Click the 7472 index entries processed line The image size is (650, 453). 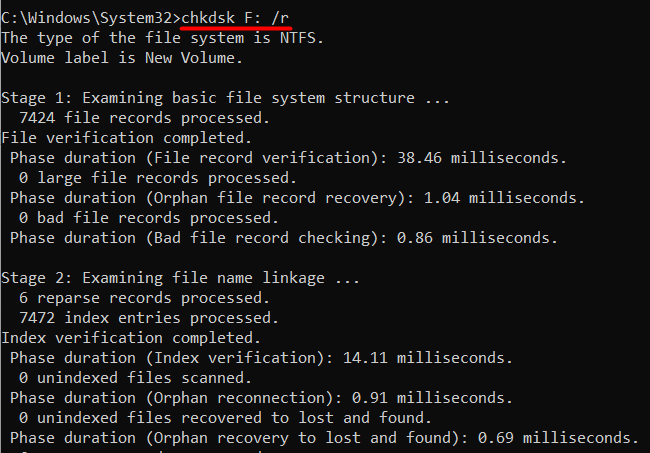[x=149, y=318]
